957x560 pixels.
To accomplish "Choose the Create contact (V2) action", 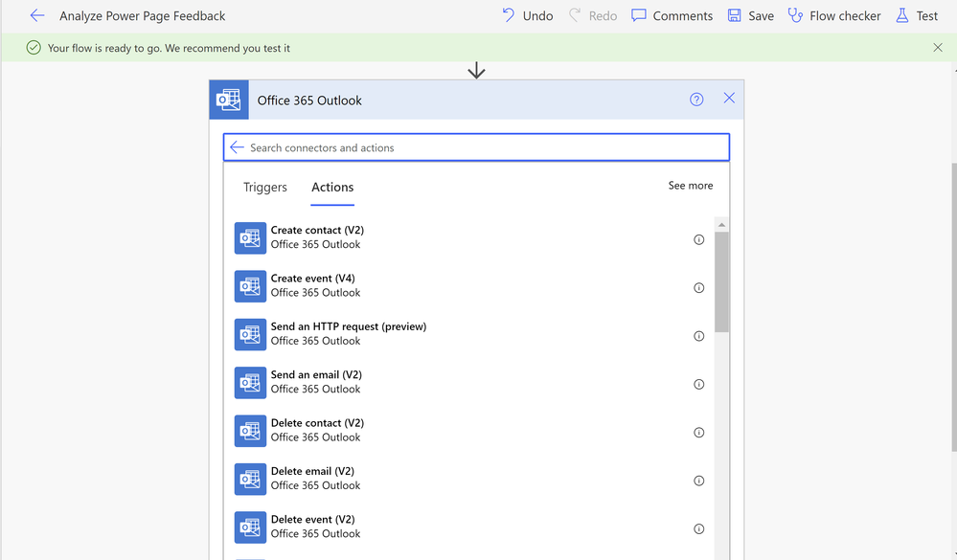I will (469, 237).
